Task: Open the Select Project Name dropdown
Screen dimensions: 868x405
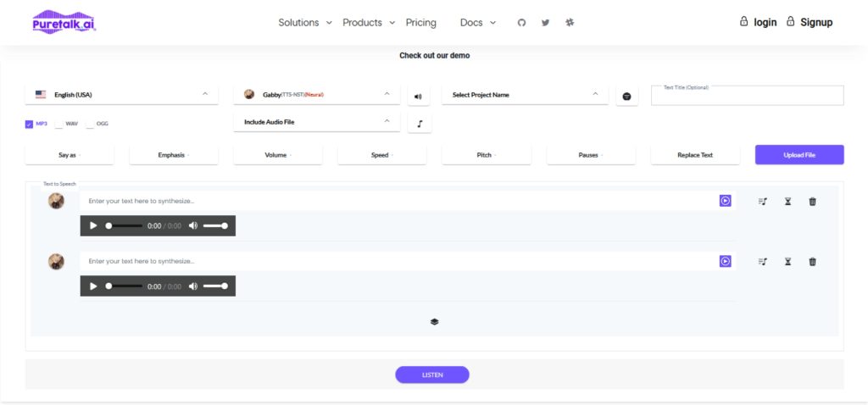Action: point(525,95)
